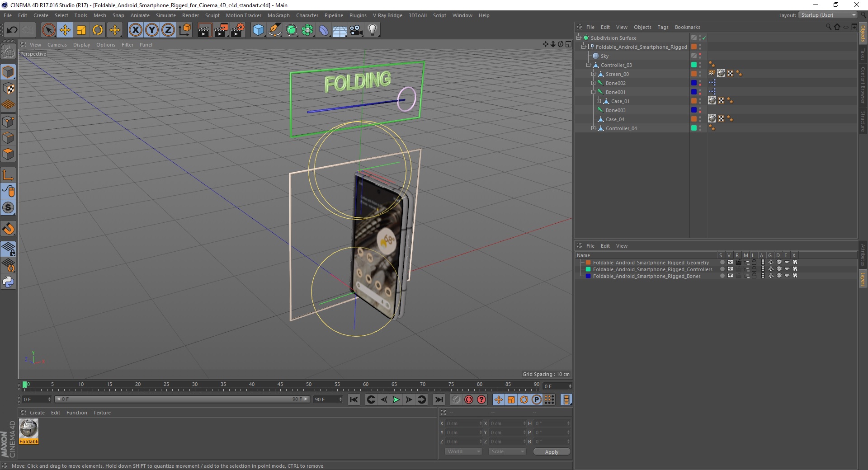Toggle Y axis lock
This screenshot has width=868, height=470.
point(152,30)
